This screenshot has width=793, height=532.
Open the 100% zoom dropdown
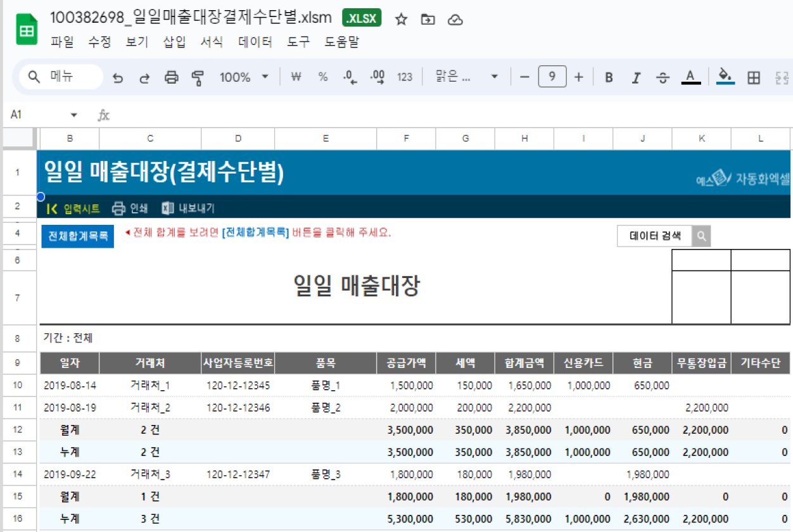tap(244, 77)
